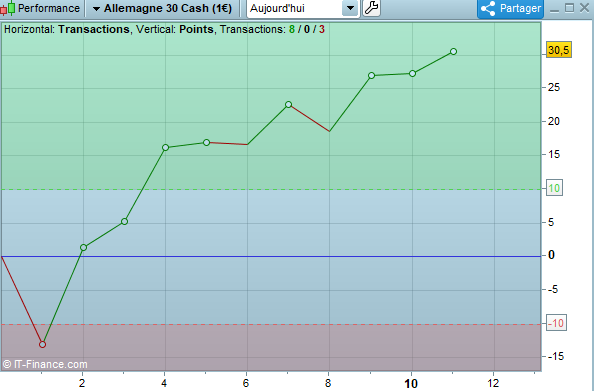
Task: Select the red losing point at transaction 1
Action: [x=42, y=344]
